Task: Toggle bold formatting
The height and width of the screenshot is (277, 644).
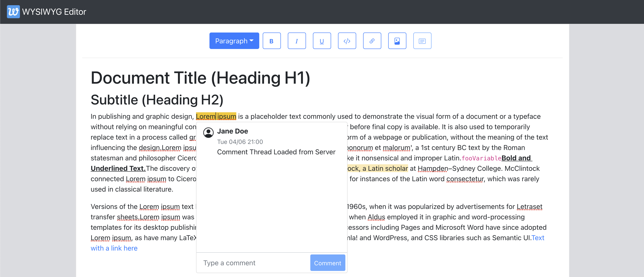Action: (x=272, y=41)
